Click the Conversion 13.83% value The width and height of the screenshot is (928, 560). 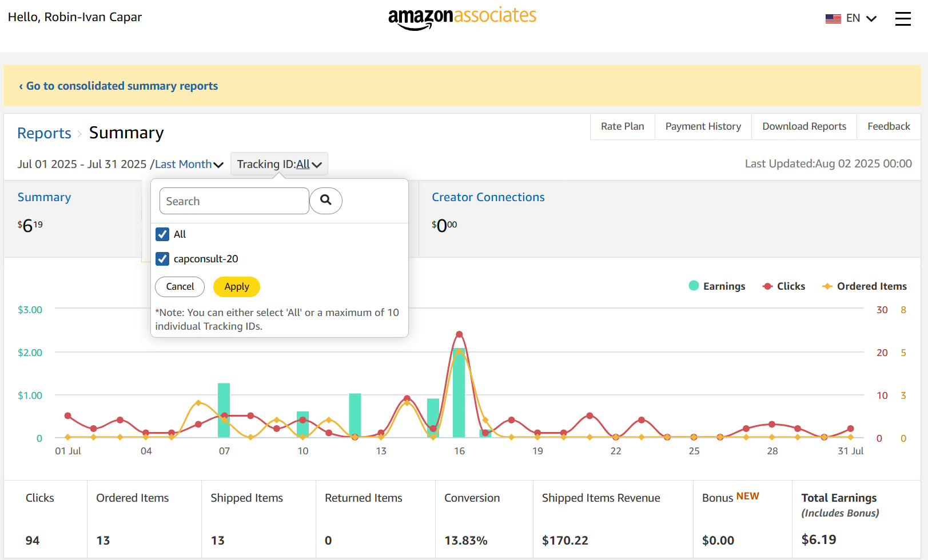[x=466, y=541]
